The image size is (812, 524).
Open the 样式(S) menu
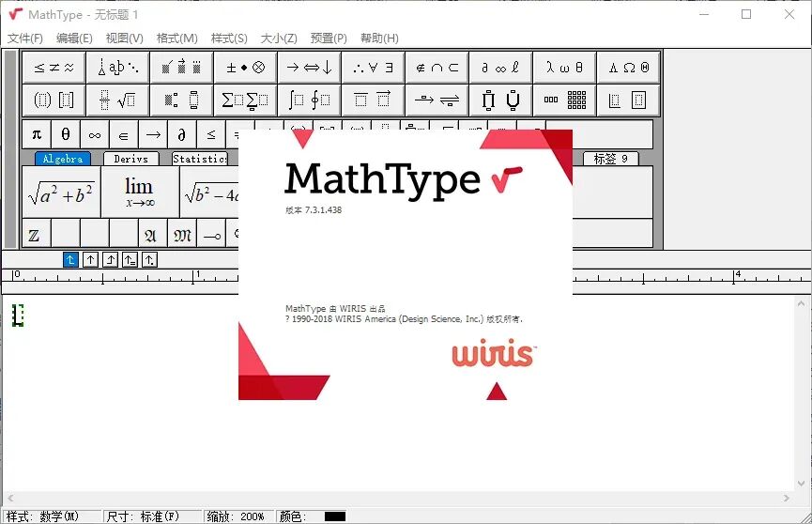pyautogui.click(x=229, y=38)
